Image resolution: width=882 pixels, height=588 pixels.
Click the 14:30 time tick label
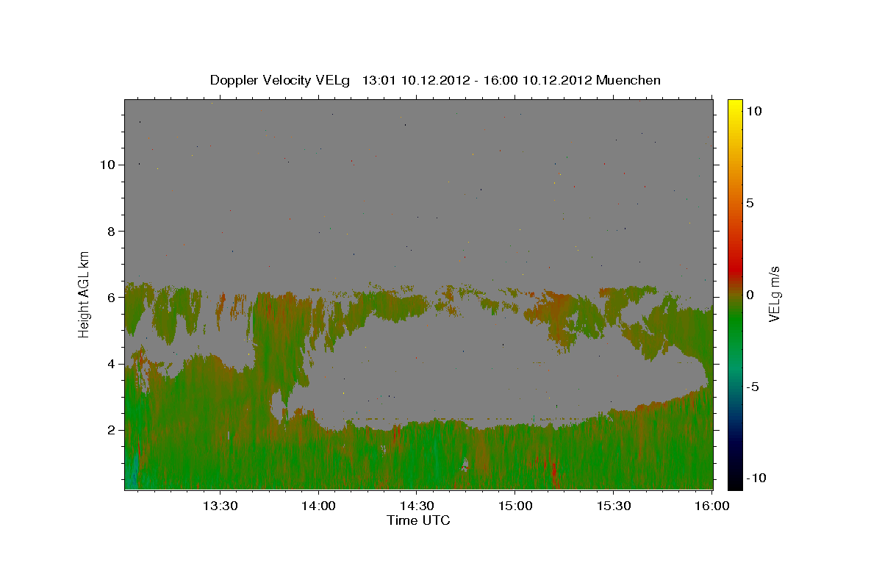416,506
